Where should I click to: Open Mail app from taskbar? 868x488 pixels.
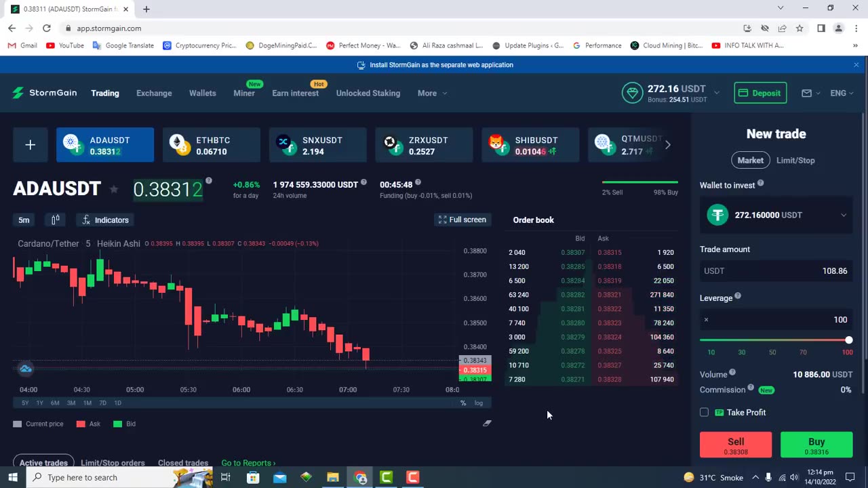coord(279,477)
